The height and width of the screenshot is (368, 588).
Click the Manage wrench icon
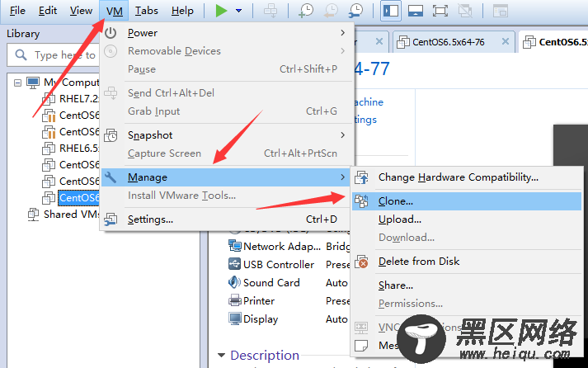pyautogui.click(x=111, y=177)
